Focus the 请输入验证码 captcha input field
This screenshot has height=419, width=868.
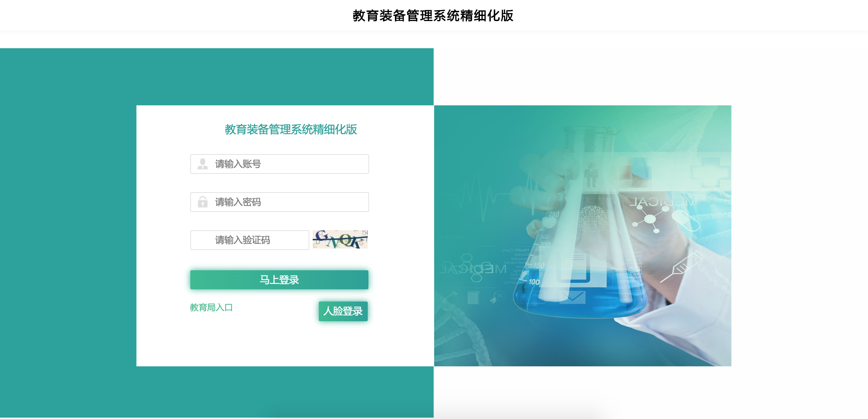click(x=250, y=240)
